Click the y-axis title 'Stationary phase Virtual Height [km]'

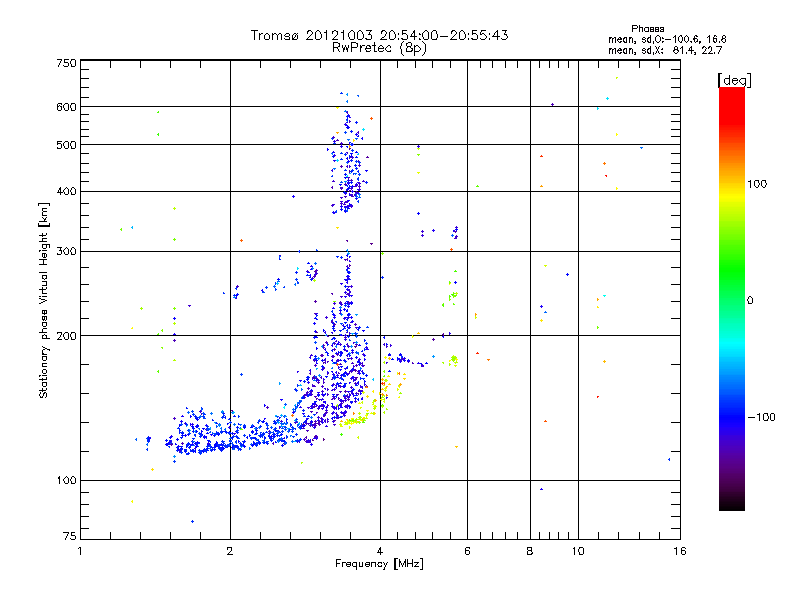point(43,300)
